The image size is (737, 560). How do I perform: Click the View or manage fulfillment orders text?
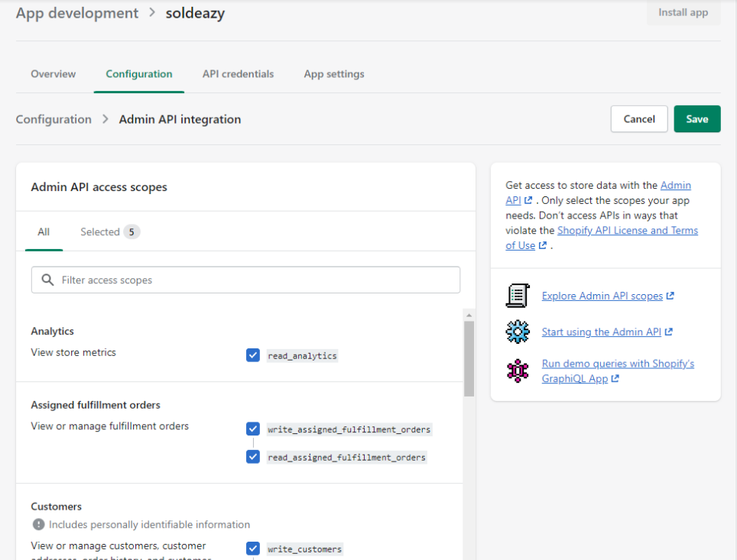tap(110, 426)
